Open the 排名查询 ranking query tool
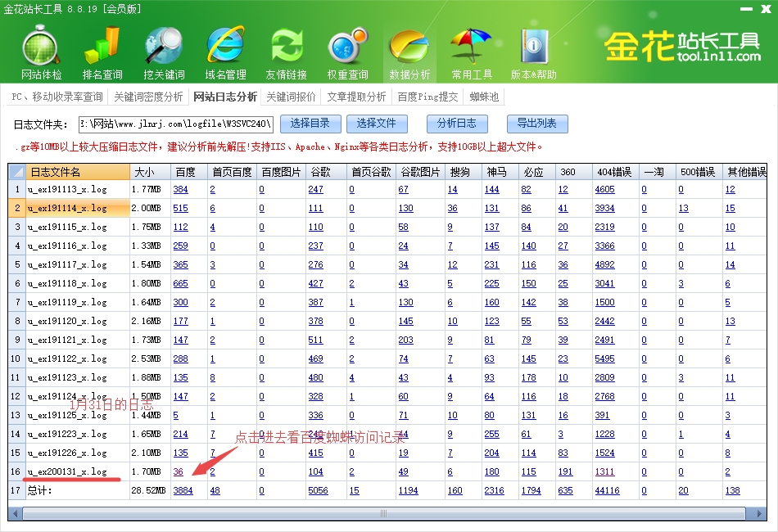 (102, 52)
